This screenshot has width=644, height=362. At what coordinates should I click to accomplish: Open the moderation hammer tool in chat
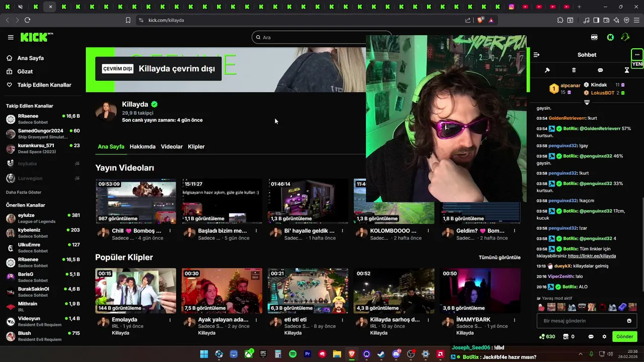tap(547, 70)
